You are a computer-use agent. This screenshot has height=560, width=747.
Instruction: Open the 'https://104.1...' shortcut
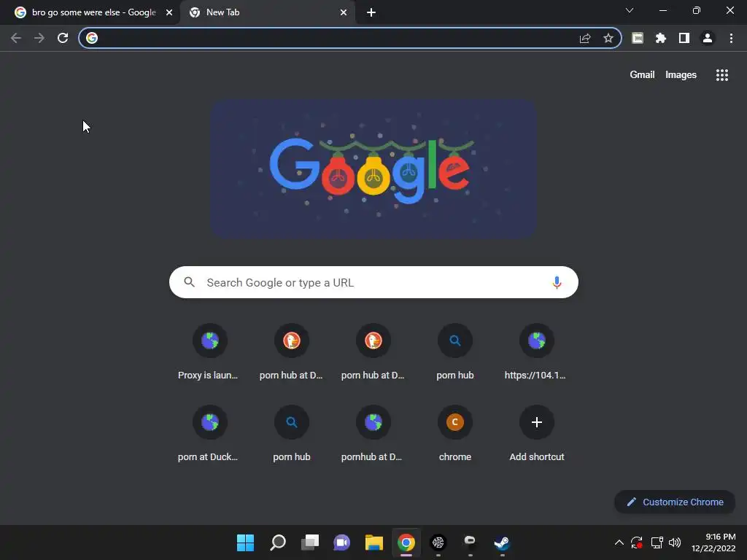tap(536, 352)
